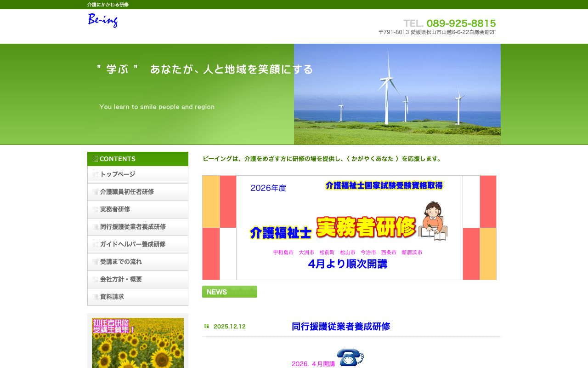Click the 同行援護従業者養成研修 news headline
The height and width of the screenshot is (368, 588).
[x=341, y=327]
